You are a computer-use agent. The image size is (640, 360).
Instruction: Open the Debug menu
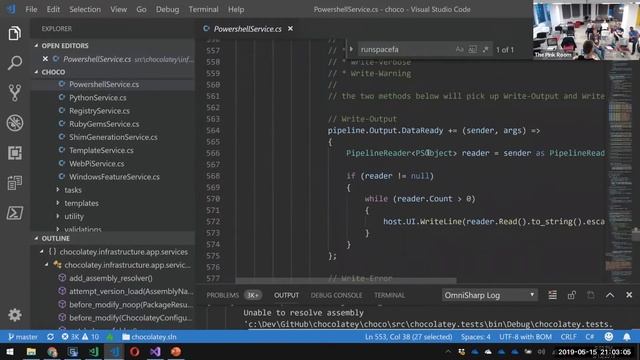167,9
